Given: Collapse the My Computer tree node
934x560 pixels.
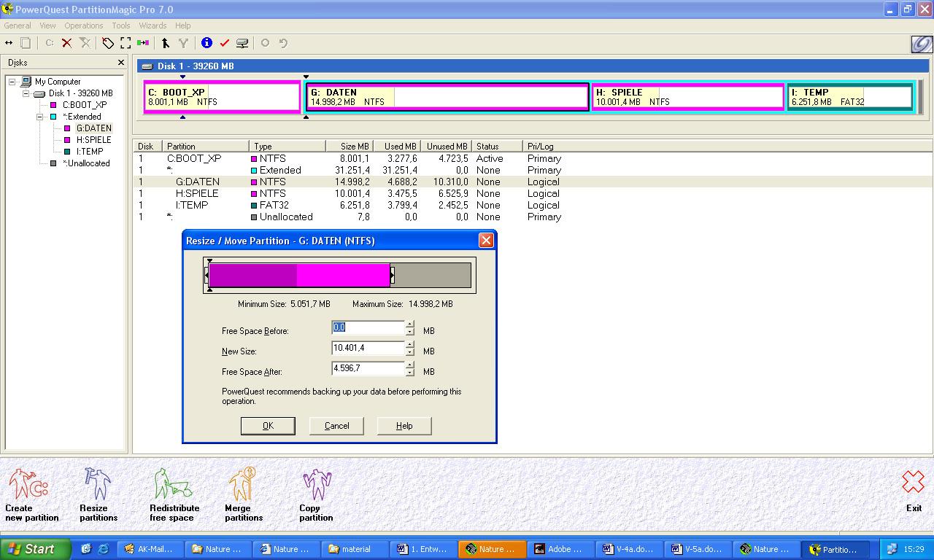Looking at the screenshot, I should click(12, 82).
